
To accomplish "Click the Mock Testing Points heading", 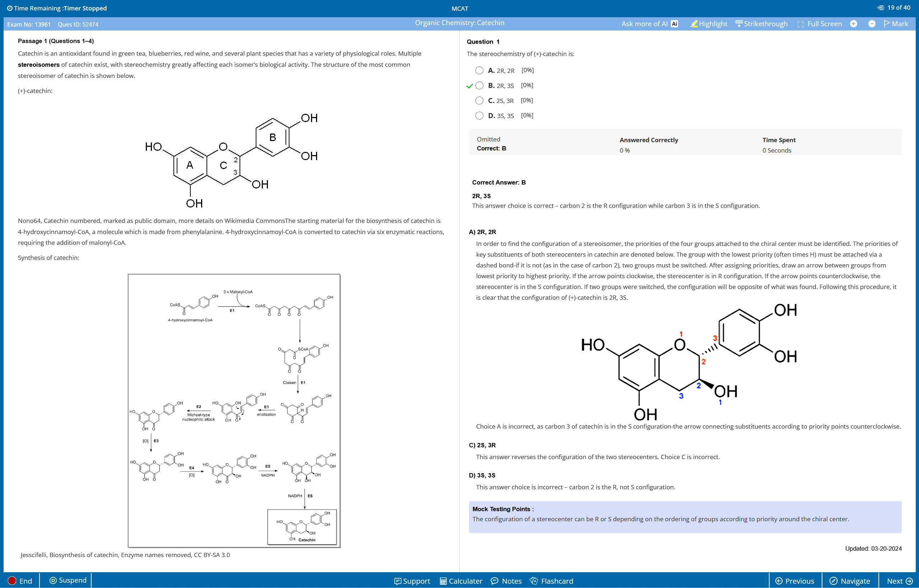I will click(503, 509).
